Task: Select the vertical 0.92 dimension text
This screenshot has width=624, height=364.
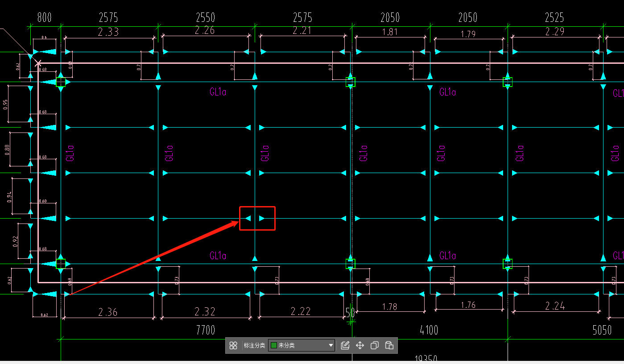Action: click(x=16, y=241)
